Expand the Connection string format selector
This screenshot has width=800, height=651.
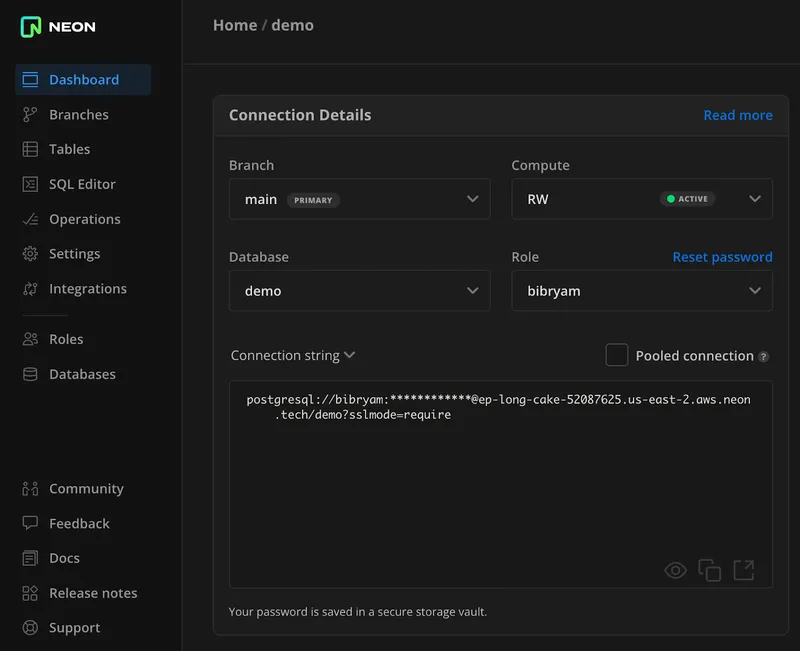293,356
